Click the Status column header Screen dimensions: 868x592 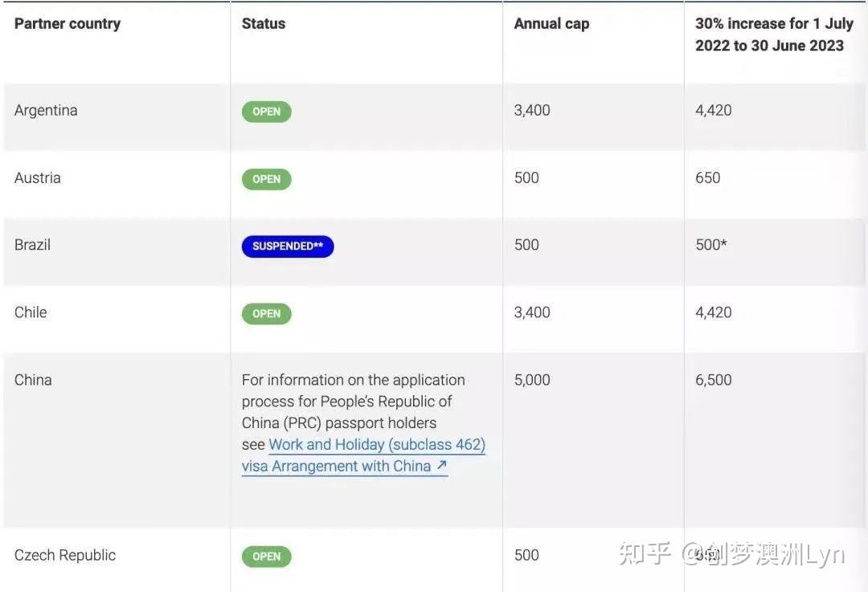pos(264,23)
